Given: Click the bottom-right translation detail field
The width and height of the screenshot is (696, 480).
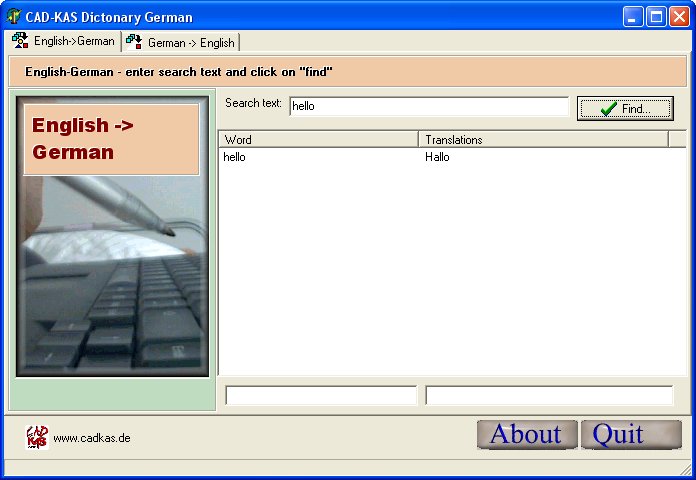Looking at the screenshot, I should click(x=549, y=395).
